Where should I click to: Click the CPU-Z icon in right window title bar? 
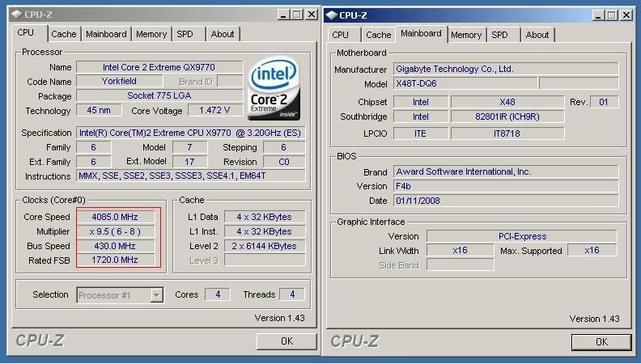point(332,15)
